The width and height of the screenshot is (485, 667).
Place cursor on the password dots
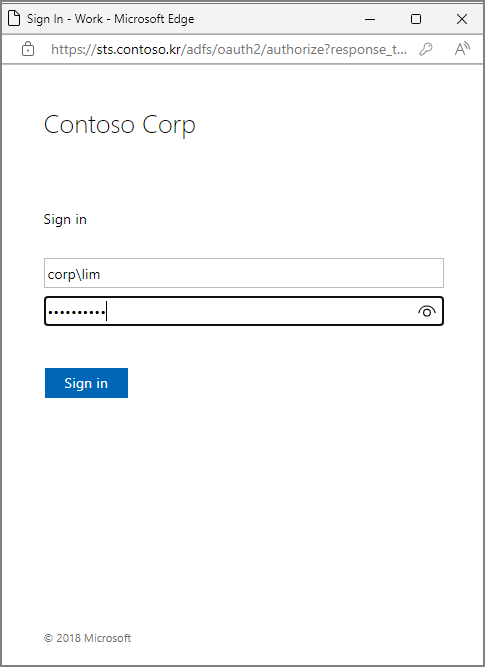(x=76, y=313)
